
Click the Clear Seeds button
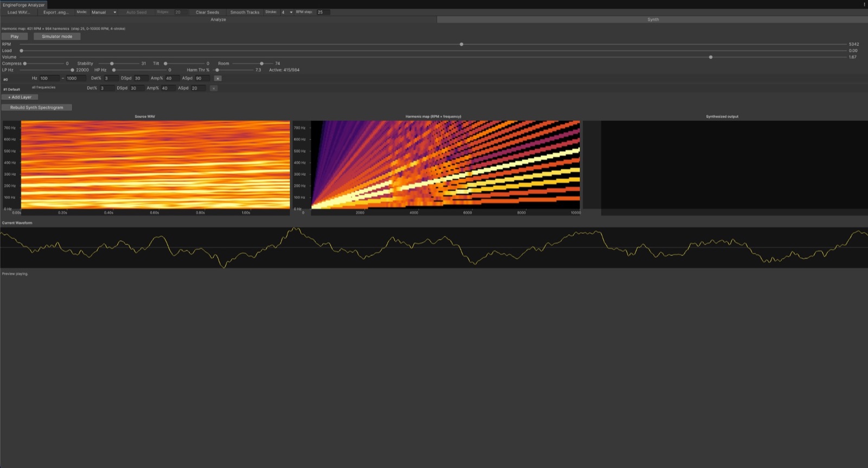pos(207,12)
